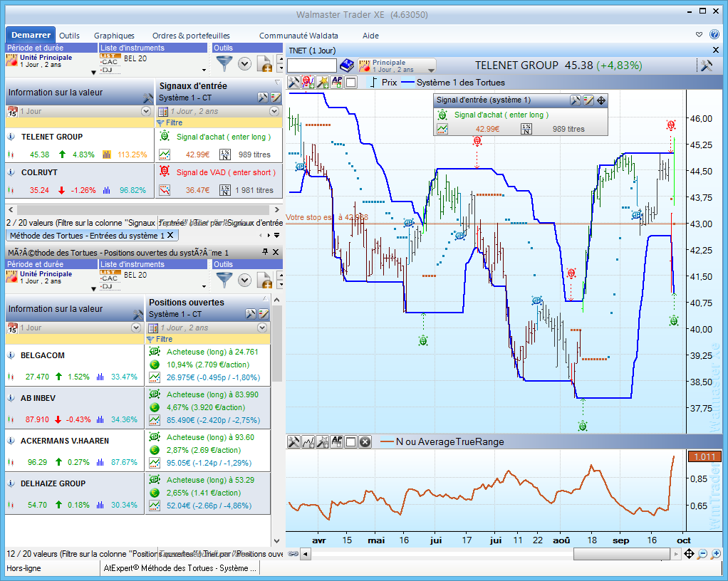Click positions list scrollbar down arrow

coord(276,541)
